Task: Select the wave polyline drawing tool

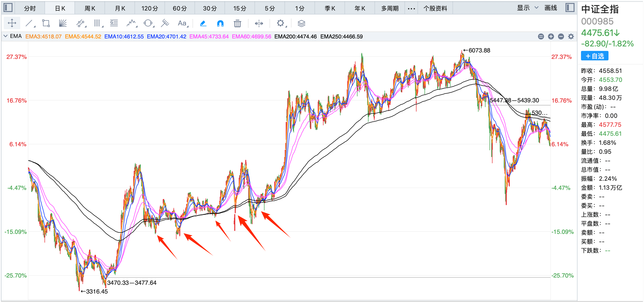Action: [x=131, y=23]
